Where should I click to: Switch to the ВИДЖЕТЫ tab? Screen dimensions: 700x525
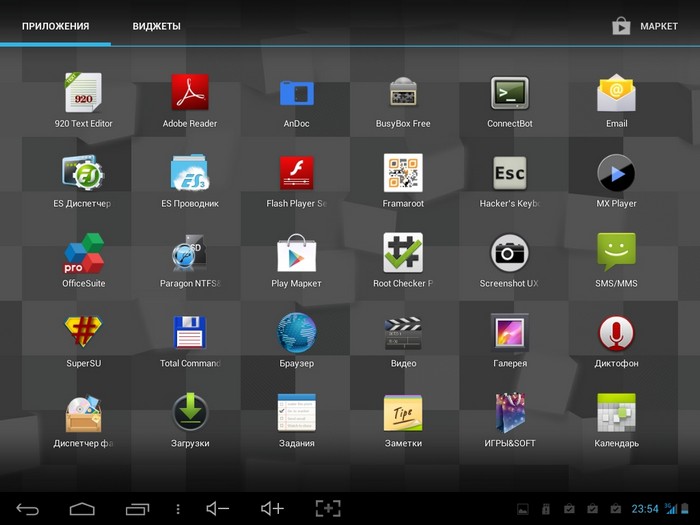coord(156,26)
